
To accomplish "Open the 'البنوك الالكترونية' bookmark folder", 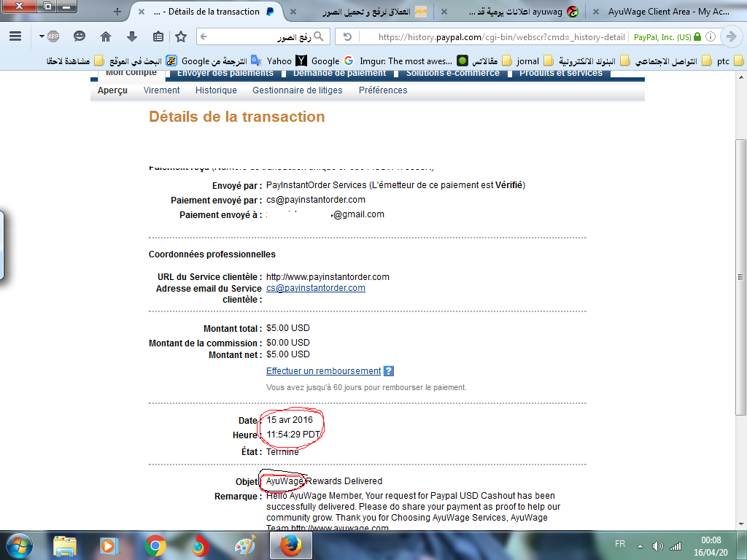I will 594,61.
